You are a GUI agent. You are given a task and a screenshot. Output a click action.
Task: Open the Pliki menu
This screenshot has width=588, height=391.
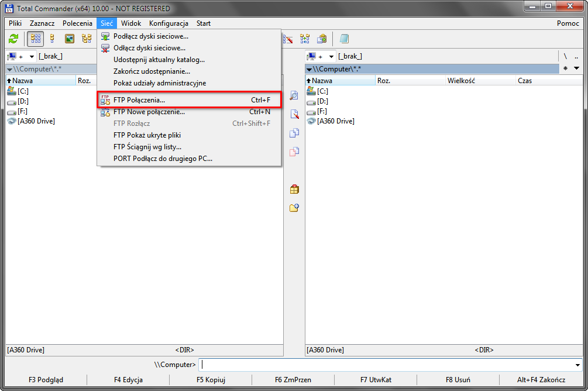click(15, 23)
